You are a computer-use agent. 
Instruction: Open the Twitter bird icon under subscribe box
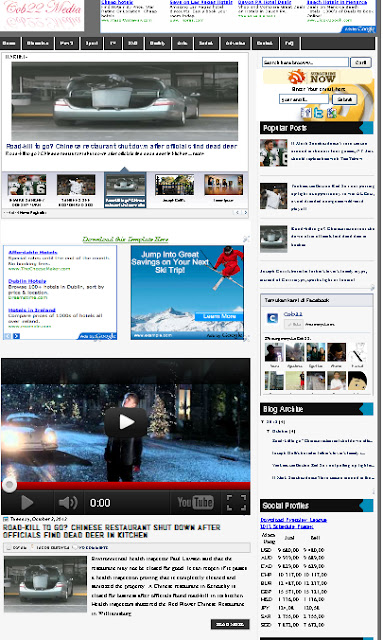tap(318, 113)
